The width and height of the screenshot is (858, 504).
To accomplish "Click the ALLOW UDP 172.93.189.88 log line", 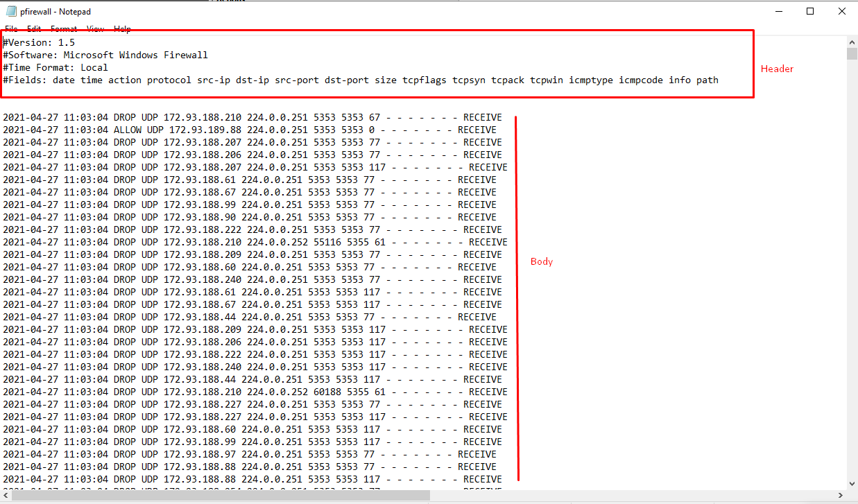I will pyautogui.click(x=250, y=130).
